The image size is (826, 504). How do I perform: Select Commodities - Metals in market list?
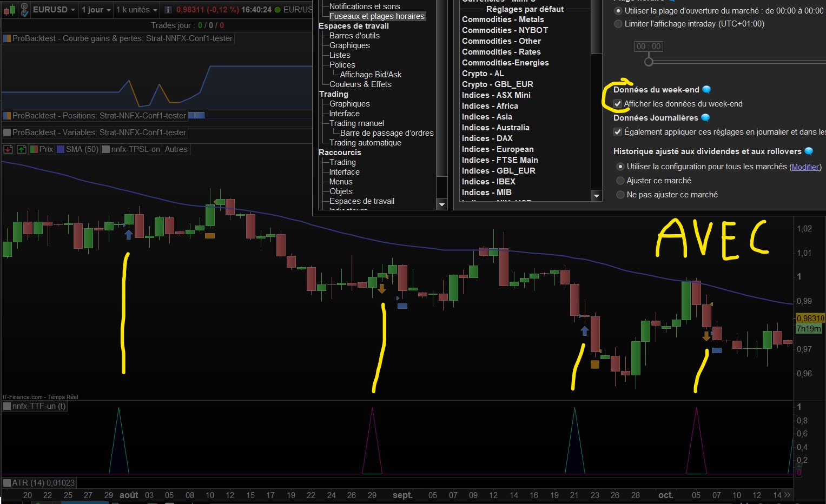503,19
